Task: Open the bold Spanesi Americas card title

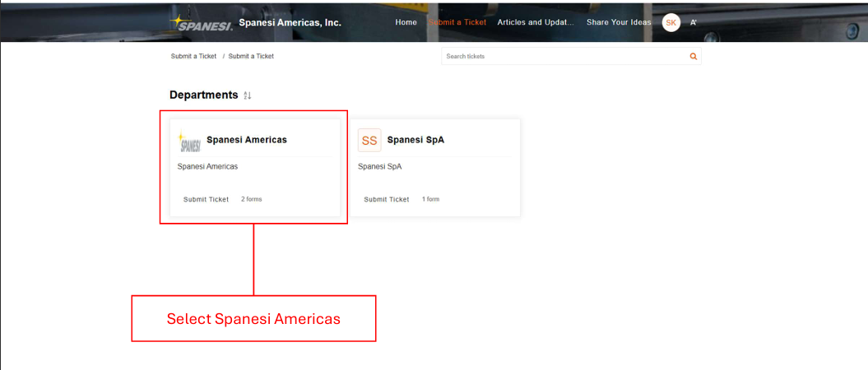Action: (247, 140)
